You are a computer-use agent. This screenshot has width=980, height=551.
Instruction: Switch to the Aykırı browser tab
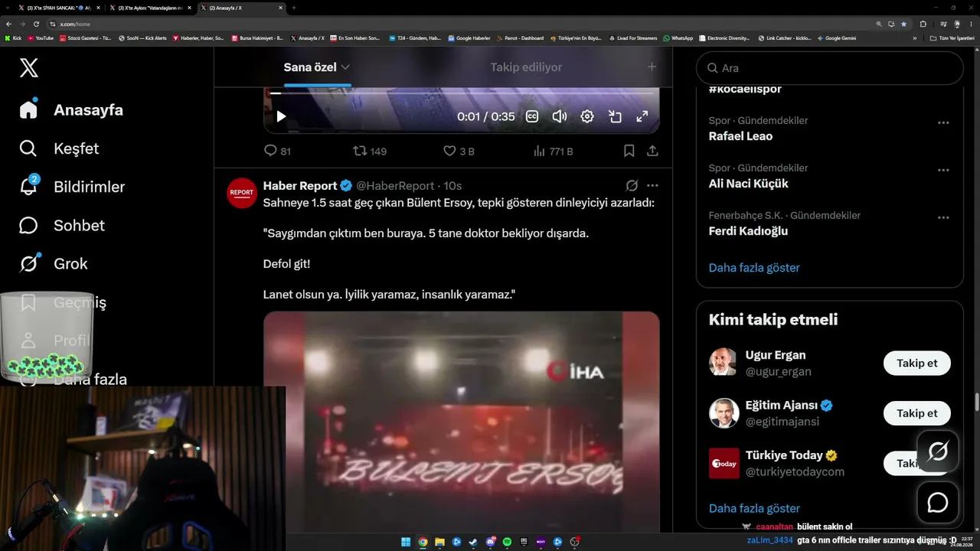pyautogui.click(x=150, y=8)
